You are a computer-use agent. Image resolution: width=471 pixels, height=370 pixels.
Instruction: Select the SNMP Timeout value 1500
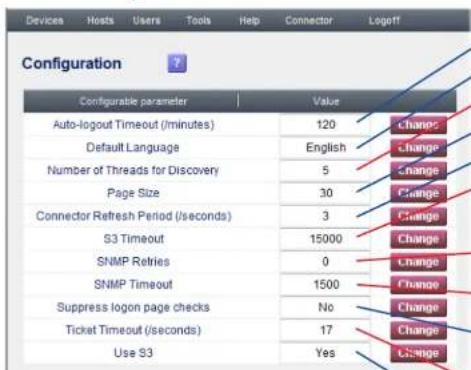pyautogui.click(x=326, y=284)
